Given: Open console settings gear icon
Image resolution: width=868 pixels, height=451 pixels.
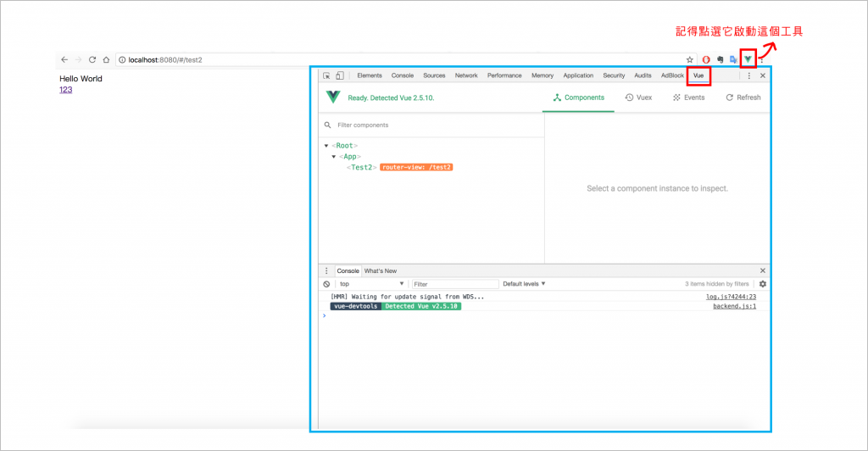Looking at the screenshot, I should coord(763,284).
